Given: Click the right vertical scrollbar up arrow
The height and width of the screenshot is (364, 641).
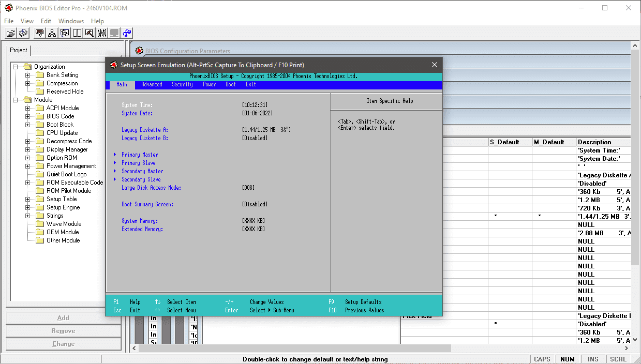Looking at the screenshot, I should pyautogui.click(x=636, y=45).
